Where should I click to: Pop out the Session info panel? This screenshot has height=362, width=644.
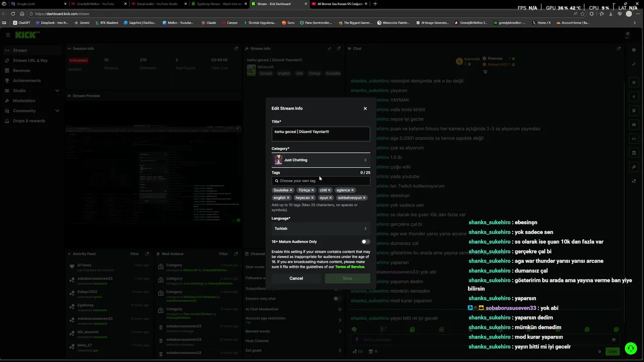point(236,49)
